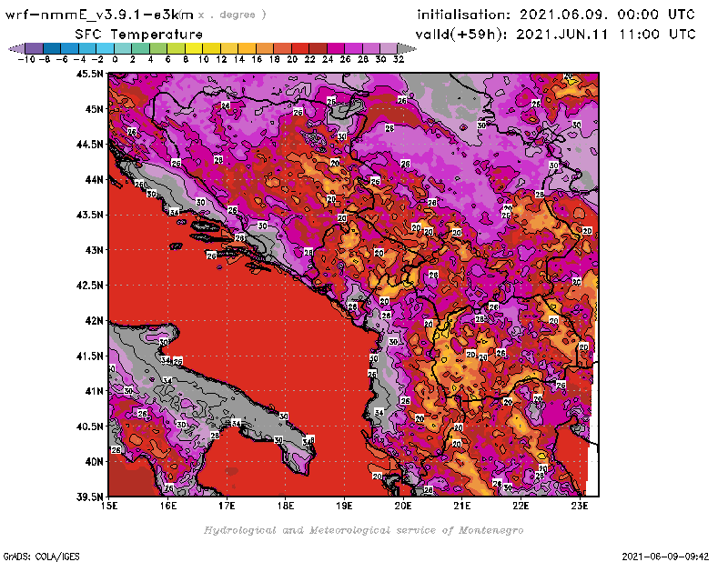Select the legend swatch between 14 and 16

click(x=248, y=48)
